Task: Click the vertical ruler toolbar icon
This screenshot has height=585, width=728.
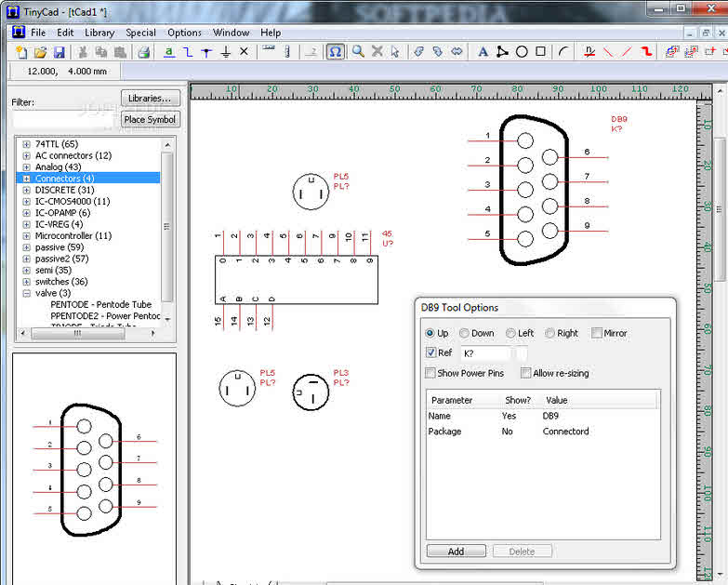Action: [287, 51]
